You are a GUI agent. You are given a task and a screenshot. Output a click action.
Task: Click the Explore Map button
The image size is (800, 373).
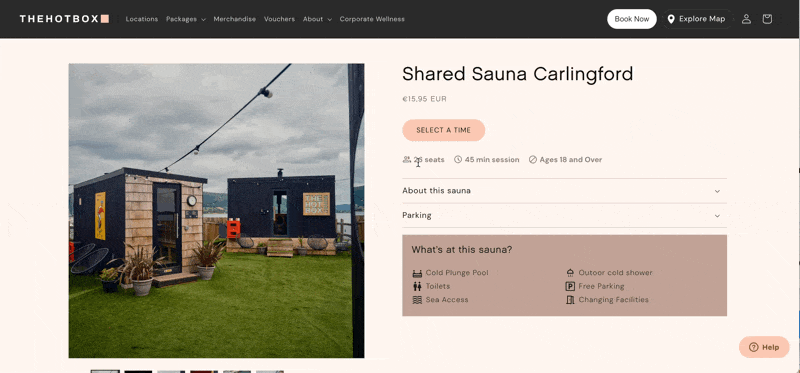[697, 19]
